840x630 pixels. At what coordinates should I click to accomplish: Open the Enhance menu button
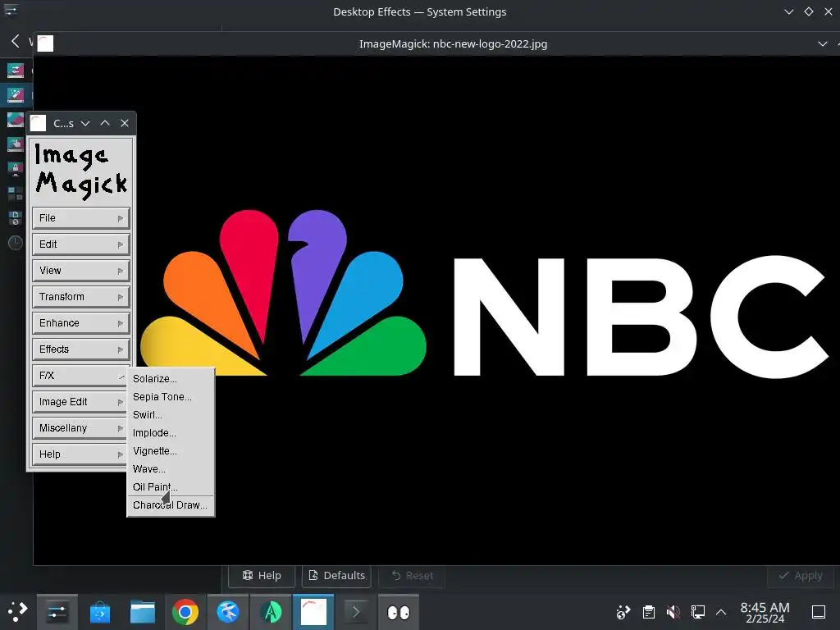[x=80, y=323]
